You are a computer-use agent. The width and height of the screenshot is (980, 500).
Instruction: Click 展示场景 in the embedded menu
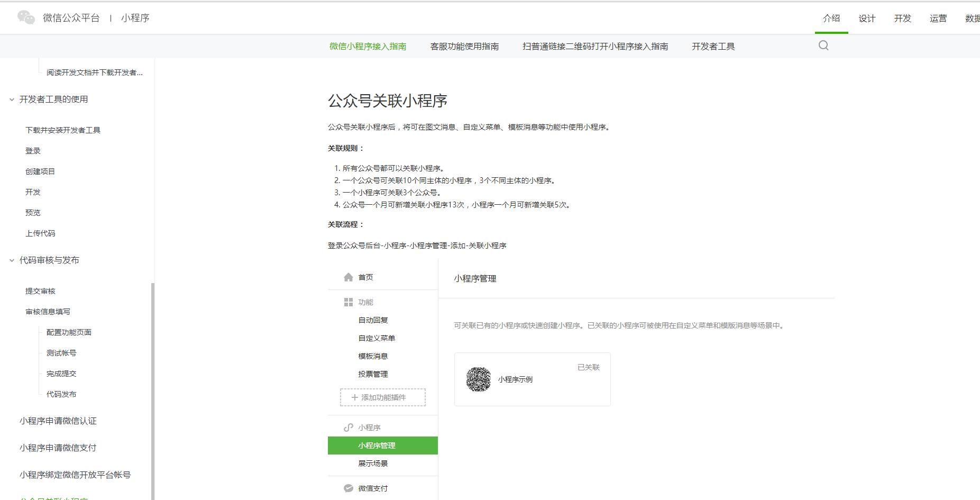point(373,463)
